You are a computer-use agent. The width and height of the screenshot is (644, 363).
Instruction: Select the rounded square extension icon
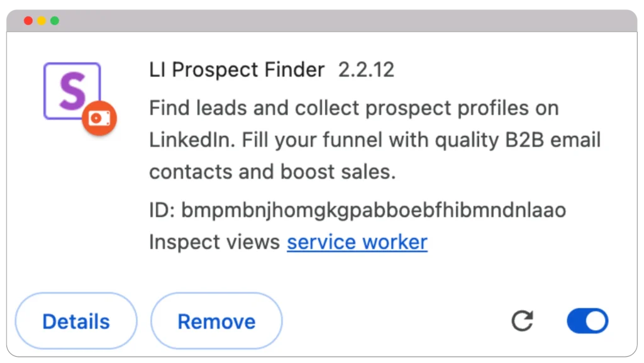pos(71,88)
